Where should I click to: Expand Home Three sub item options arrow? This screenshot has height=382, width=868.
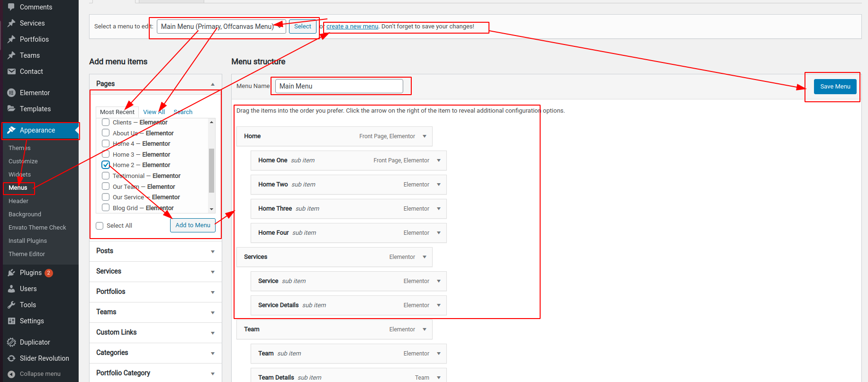click(x=439, y=209)
